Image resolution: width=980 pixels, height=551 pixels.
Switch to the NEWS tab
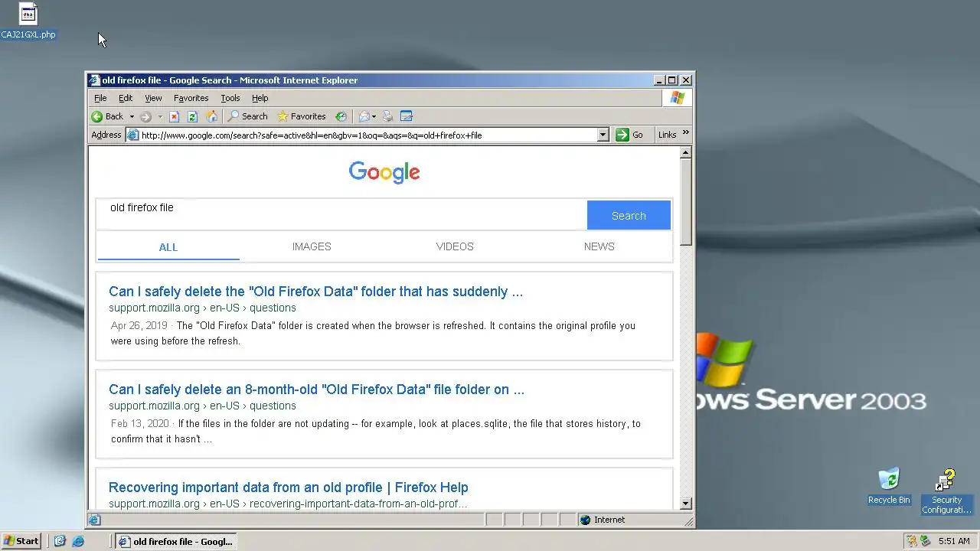click(599, 246)
